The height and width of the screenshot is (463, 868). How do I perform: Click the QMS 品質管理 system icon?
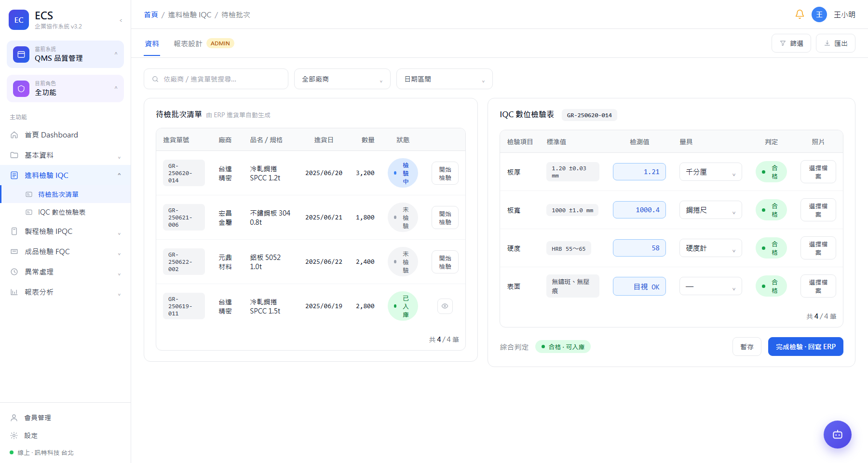click(21, 54)
